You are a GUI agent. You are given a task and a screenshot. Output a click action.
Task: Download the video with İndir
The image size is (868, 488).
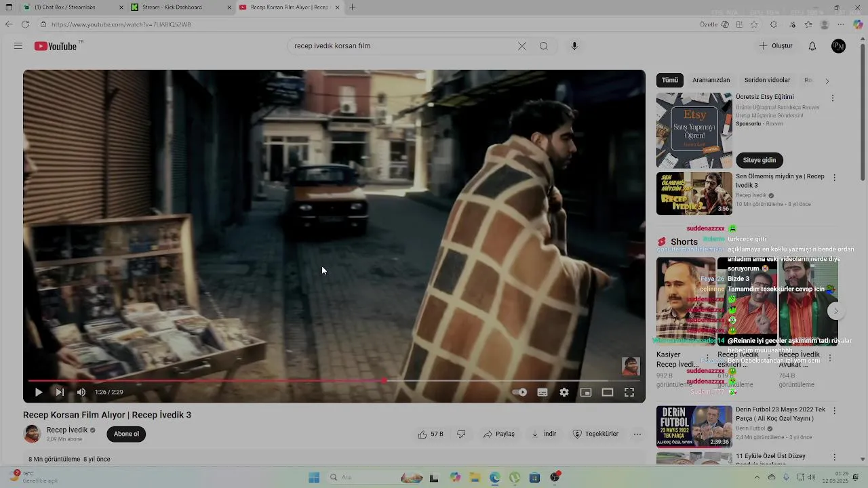point(544,434)
